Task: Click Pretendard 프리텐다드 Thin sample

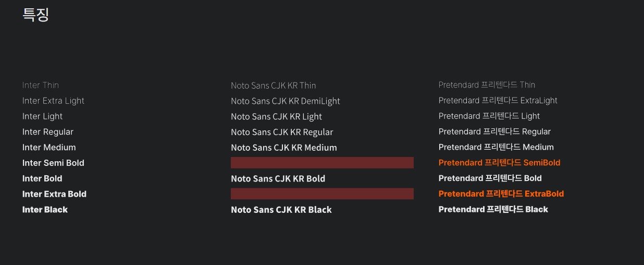Action: tap(487, 85)
